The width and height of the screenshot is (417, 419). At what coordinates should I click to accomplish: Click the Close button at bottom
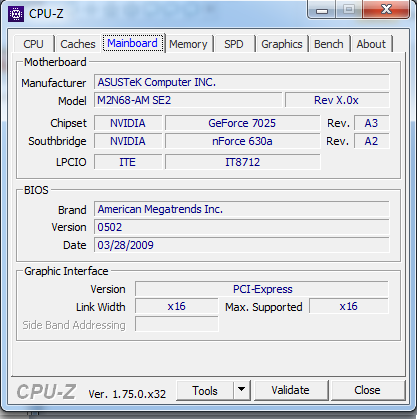click(x=367, y=390)
